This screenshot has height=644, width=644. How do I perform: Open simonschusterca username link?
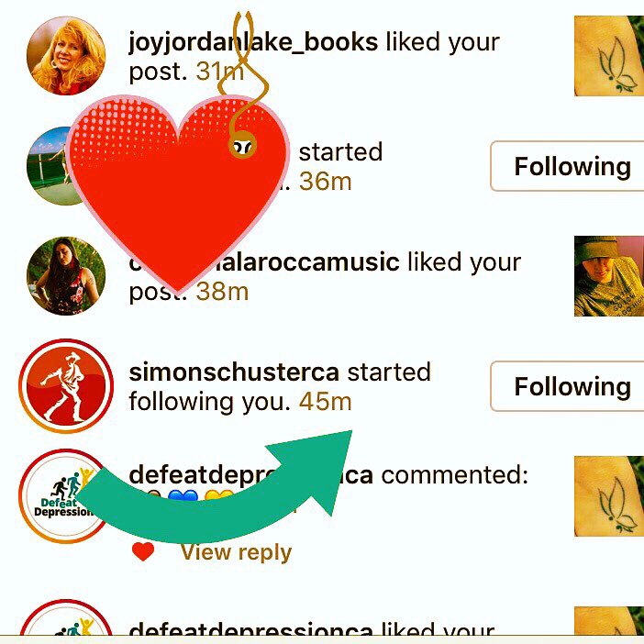coord(234,372)
